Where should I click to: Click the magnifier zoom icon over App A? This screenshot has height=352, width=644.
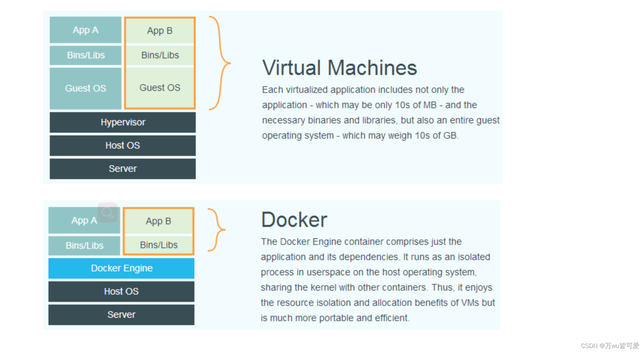107,213
